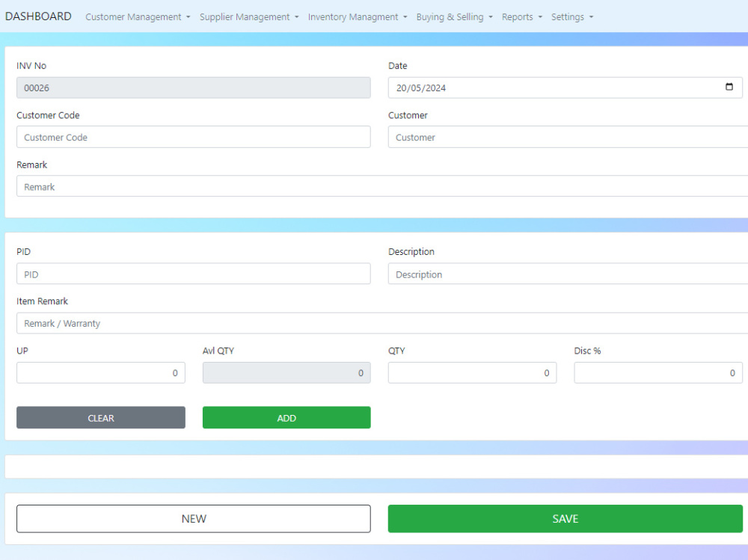Image resolution: width=748 pixels, height=560 pixels.
Task: Expand the Settings menu
Action: (x=572, y=16)
